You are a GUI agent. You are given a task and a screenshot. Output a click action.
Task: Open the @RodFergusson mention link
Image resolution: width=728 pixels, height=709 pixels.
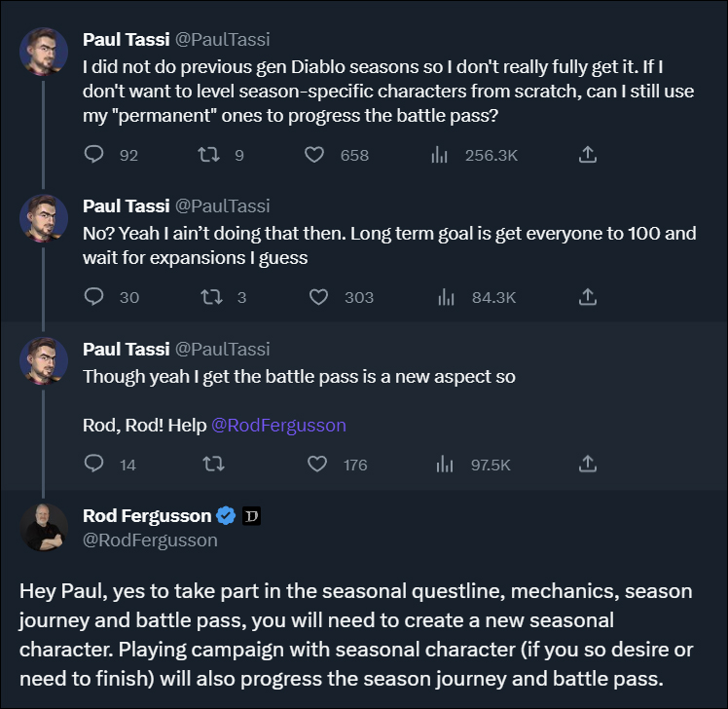tap(278, 425)
